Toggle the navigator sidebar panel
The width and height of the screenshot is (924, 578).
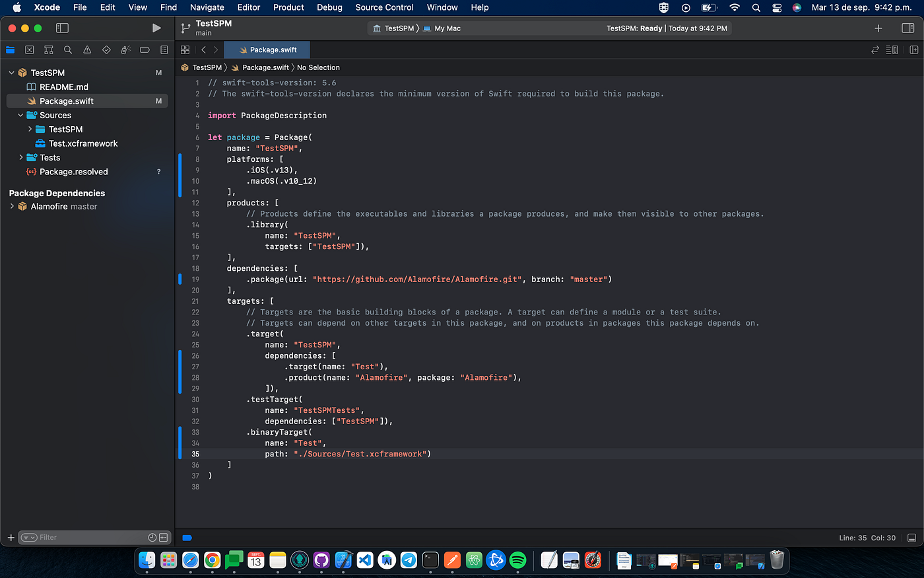point(62,28)
